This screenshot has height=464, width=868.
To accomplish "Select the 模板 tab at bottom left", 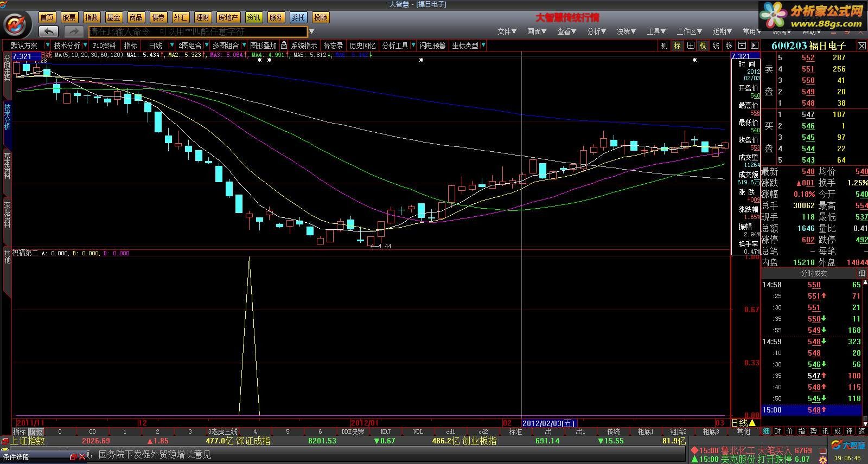I will click(x=35, y=431).
